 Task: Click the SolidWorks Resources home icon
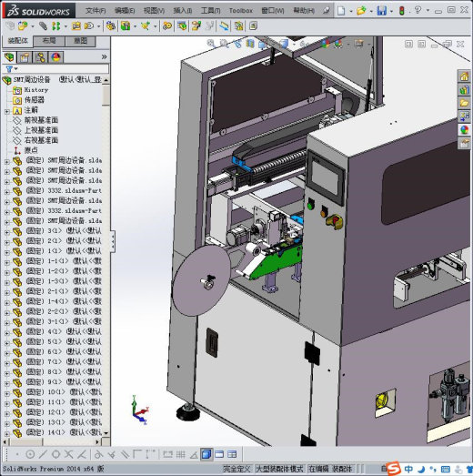click(464, 76)
